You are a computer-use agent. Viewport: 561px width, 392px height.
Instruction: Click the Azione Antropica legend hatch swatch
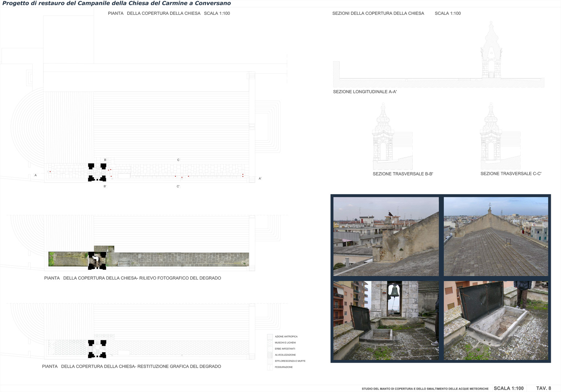pos(270,337)
